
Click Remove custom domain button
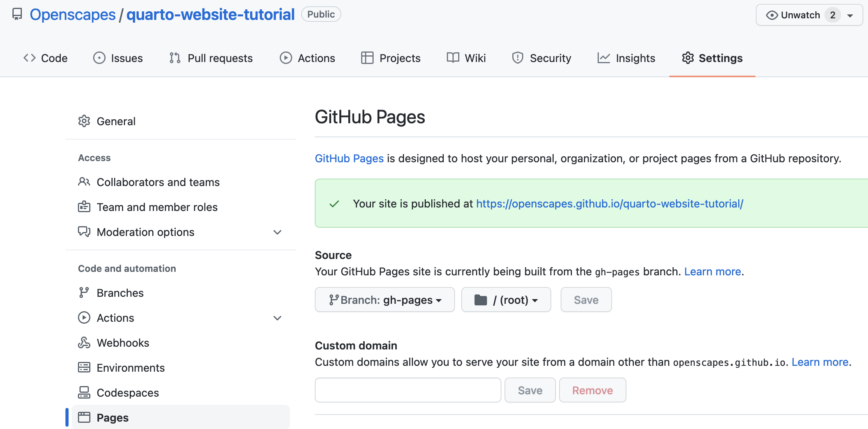(593, 390)
